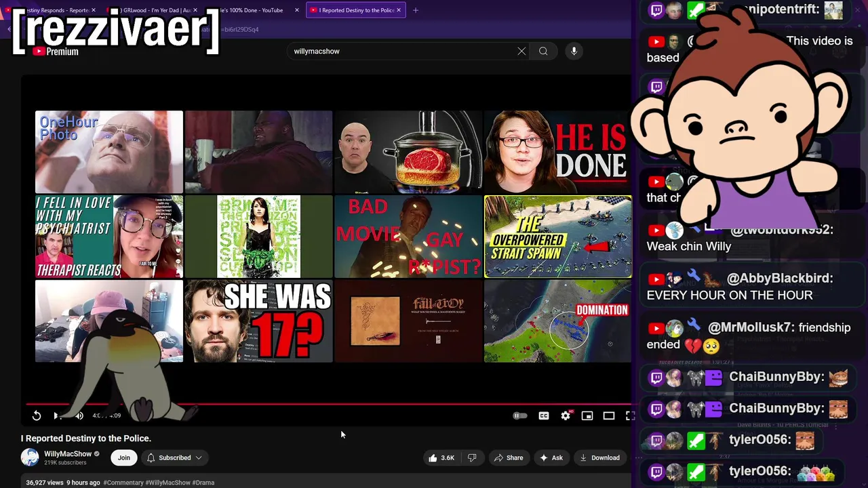
Task: Switch to miniplayer mode
Action: pos(587,415)
